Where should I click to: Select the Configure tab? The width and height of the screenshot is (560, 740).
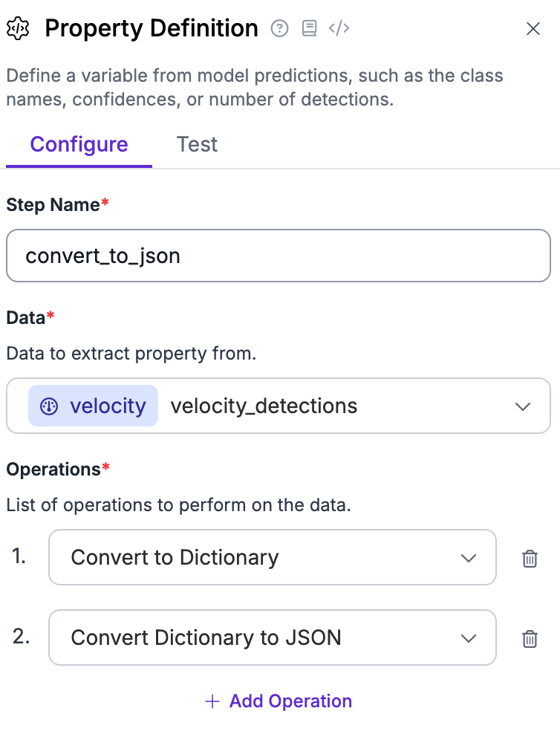pyautogui.click(x=79, y=144)
